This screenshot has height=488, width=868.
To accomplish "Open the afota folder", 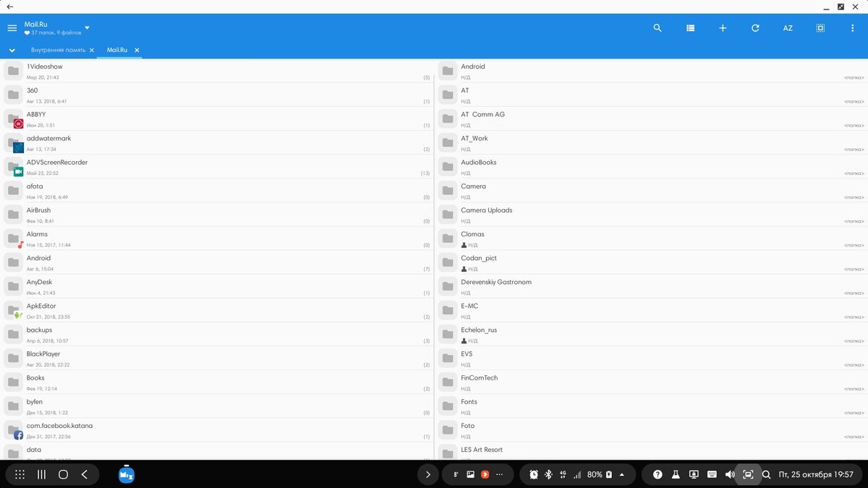I will coord(217,190).
